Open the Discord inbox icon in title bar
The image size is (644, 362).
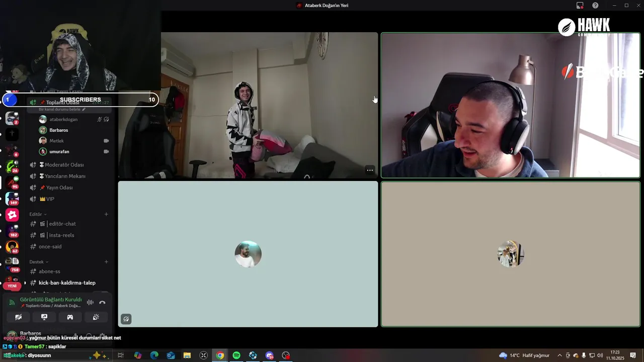(x=580, y=6)
